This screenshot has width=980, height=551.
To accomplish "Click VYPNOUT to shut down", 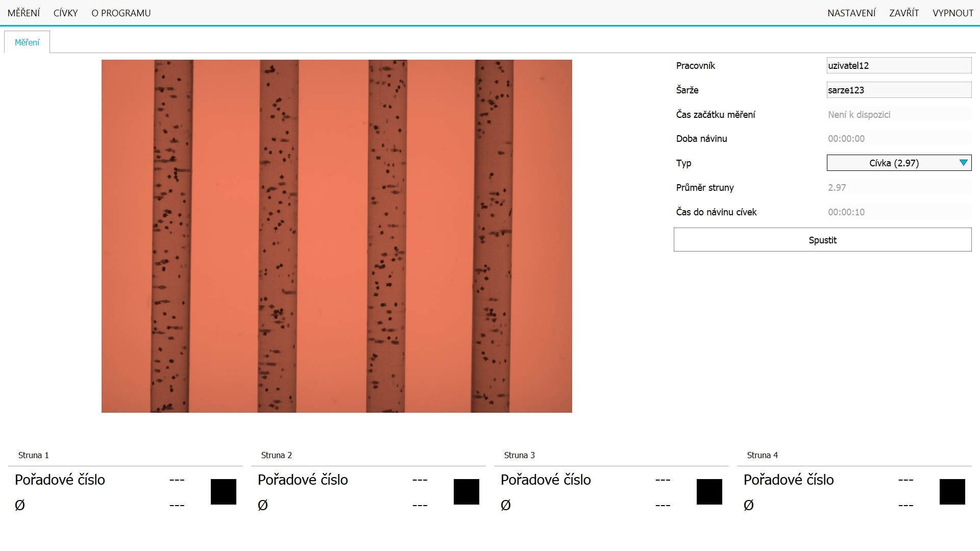I will 953,13.
